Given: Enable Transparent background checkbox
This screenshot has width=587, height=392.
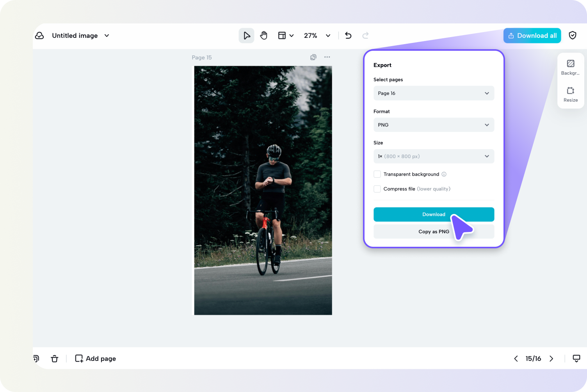Looking at the screenshot, I should [x=377, y=174].
